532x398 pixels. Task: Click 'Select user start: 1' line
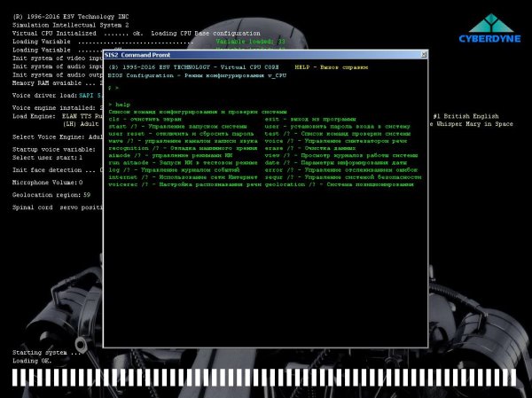tap(47, 158)
